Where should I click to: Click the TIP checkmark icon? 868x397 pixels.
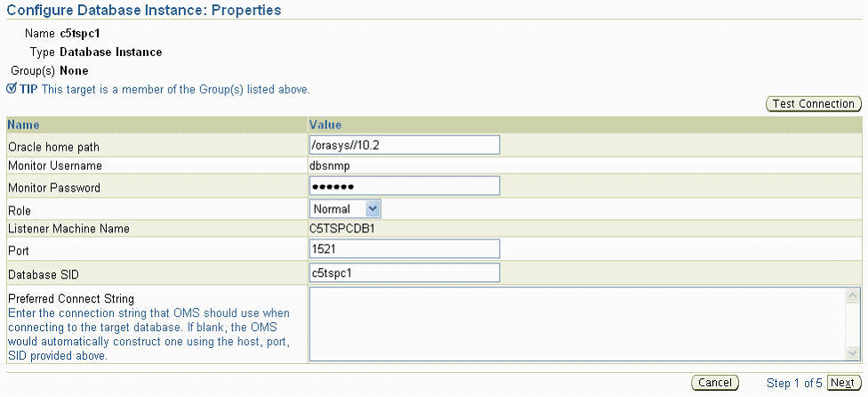coord(12,88)
